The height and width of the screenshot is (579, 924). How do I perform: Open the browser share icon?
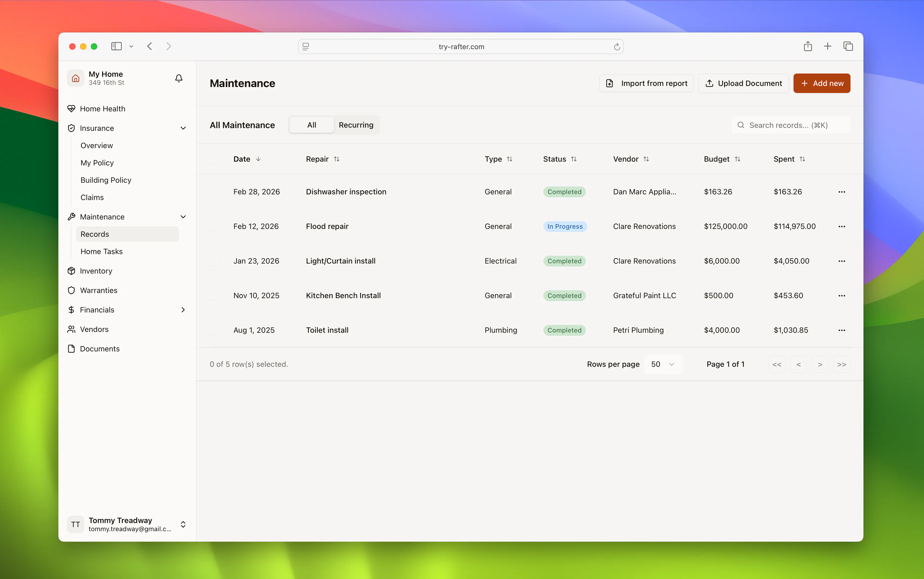(x=808, y=46)
